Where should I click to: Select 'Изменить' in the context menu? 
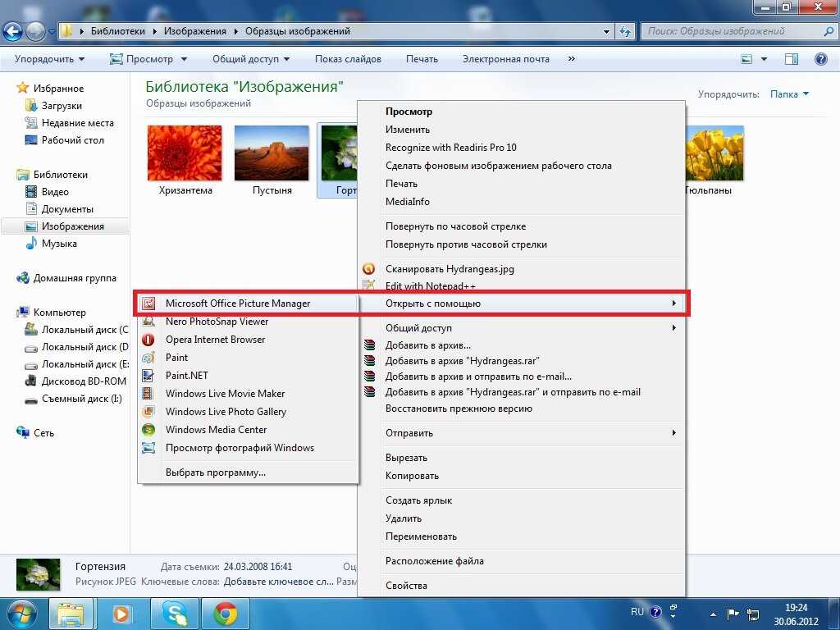coord(408,130)
